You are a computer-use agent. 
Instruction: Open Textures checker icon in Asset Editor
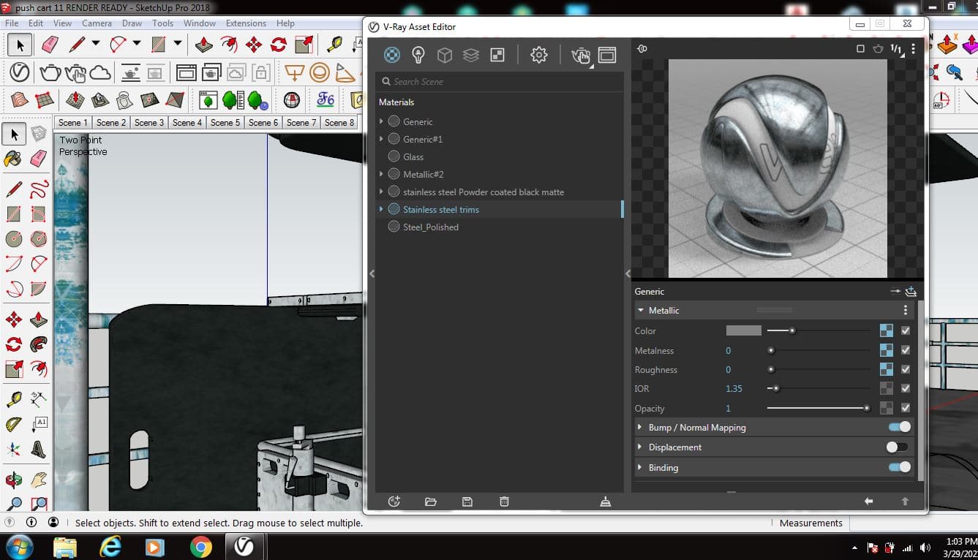coord(497,55)
